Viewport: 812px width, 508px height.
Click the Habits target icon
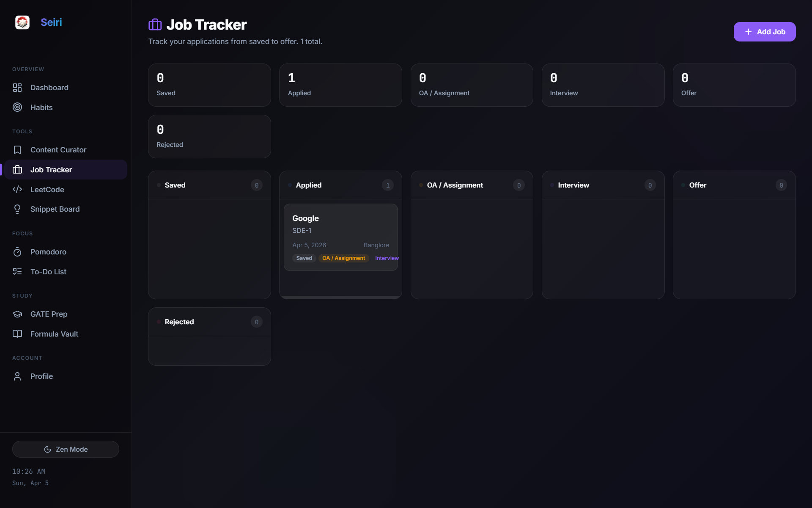point(17,108)
